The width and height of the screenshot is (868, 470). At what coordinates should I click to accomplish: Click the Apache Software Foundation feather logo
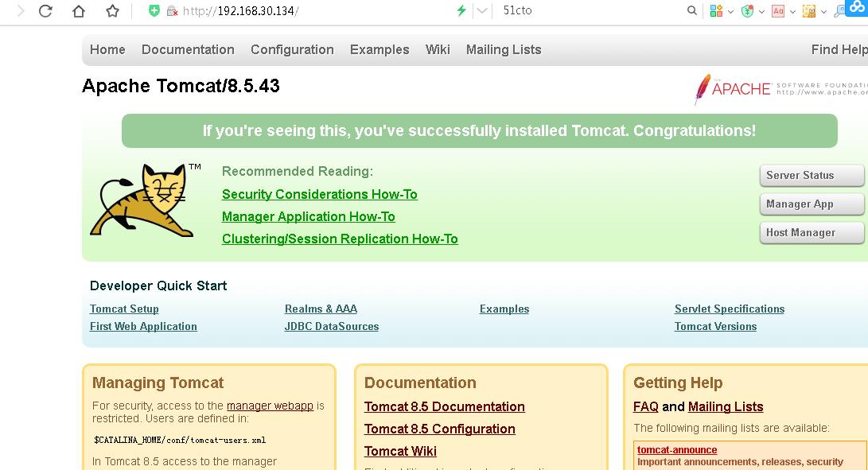(x=780, y=88)
